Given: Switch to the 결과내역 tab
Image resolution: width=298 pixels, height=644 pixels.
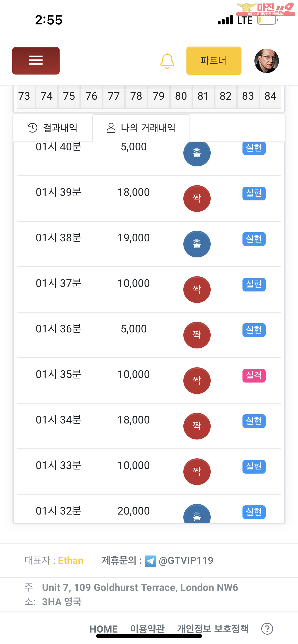Looking at the screenshot, I should [x=53, y=128].
